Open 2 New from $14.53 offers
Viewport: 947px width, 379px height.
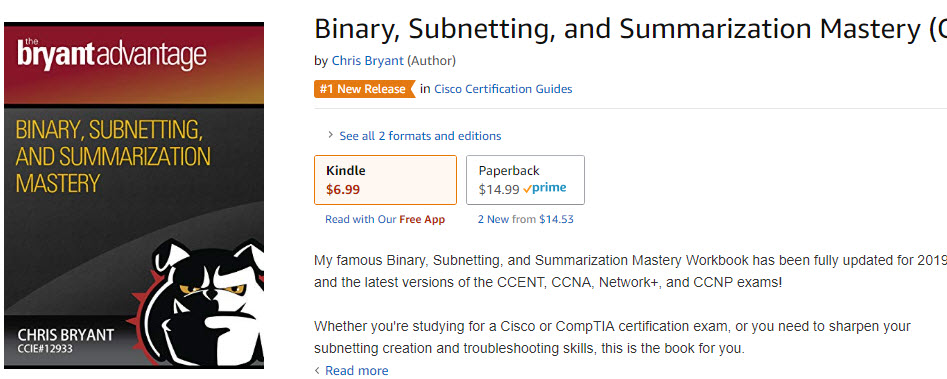click(525, 220)
